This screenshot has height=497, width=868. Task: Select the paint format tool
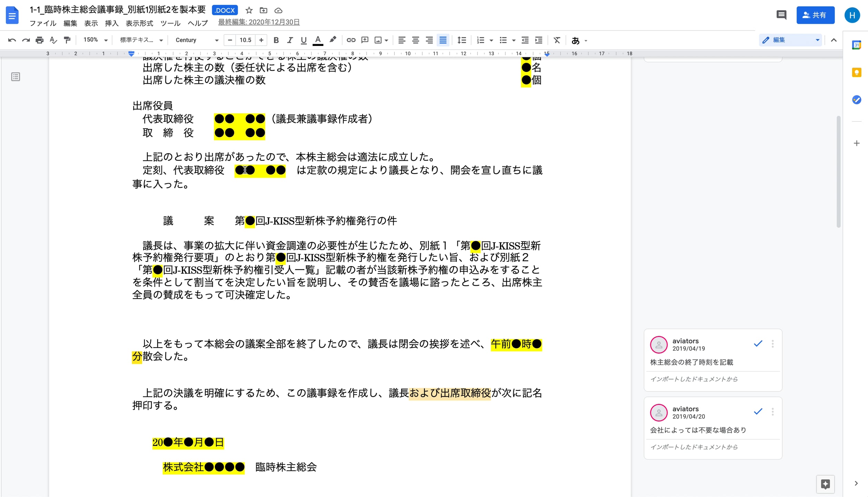click(67, 40)
